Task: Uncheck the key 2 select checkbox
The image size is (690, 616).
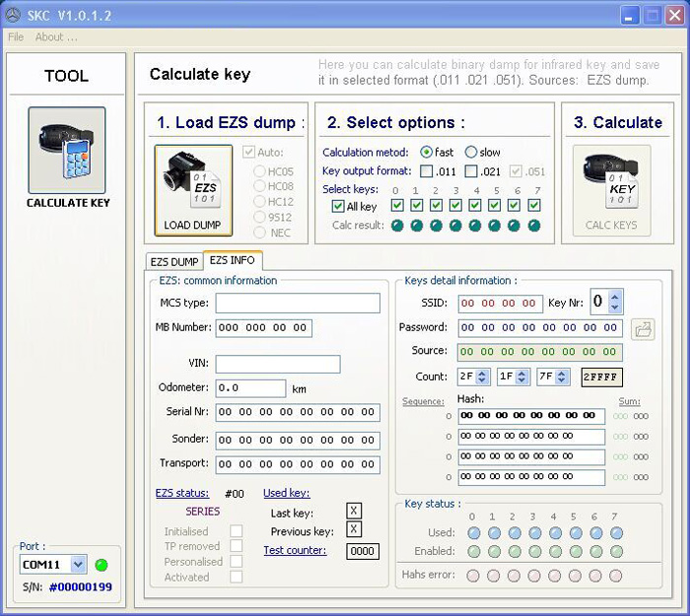Action: click(436, 205)
